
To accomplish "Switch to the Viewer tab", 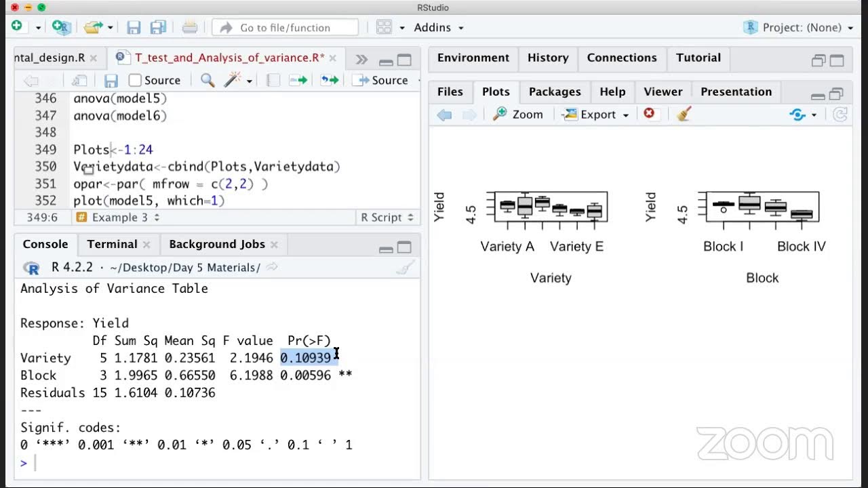I will tap(663, 91).
